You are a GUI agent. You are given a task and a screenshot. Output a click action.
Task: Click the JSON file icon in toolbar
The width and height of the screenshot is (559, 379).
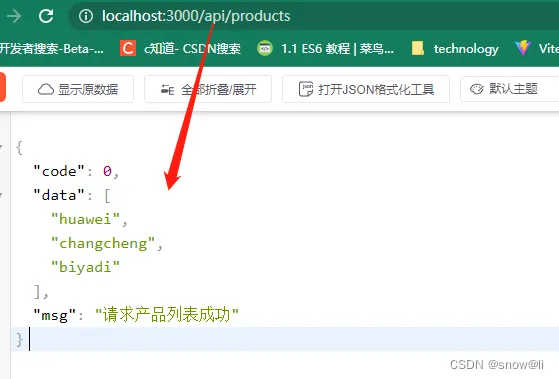306,89
